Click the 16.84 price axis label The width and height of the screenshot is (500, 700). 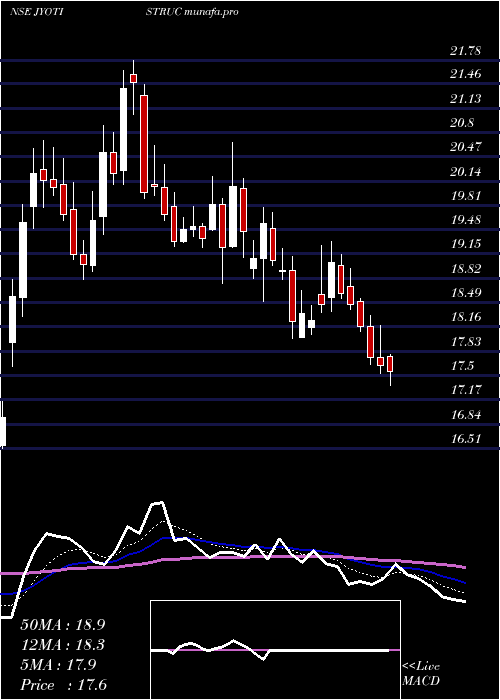[x=466, y=415]
